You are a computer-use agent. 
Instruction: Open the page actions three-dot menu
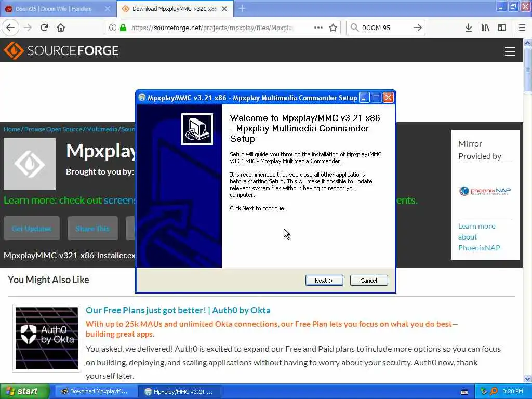318,28
